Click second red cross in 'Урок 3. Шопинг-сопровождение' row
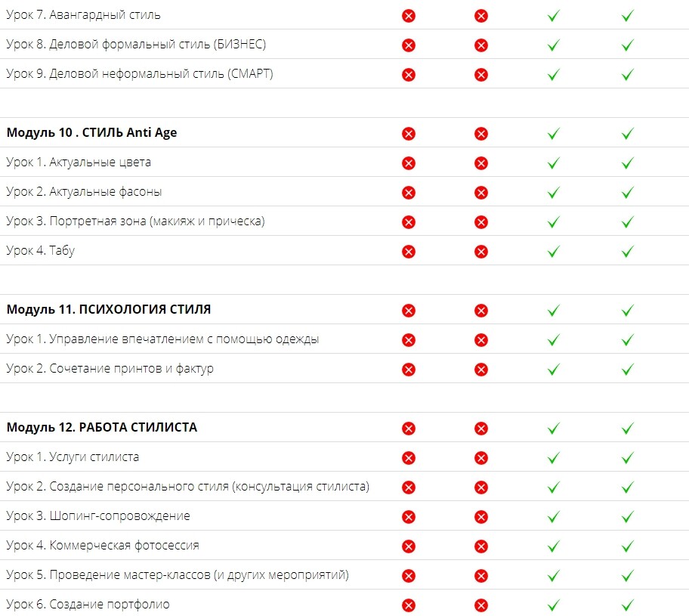The image size is (689, 616). 480,517
